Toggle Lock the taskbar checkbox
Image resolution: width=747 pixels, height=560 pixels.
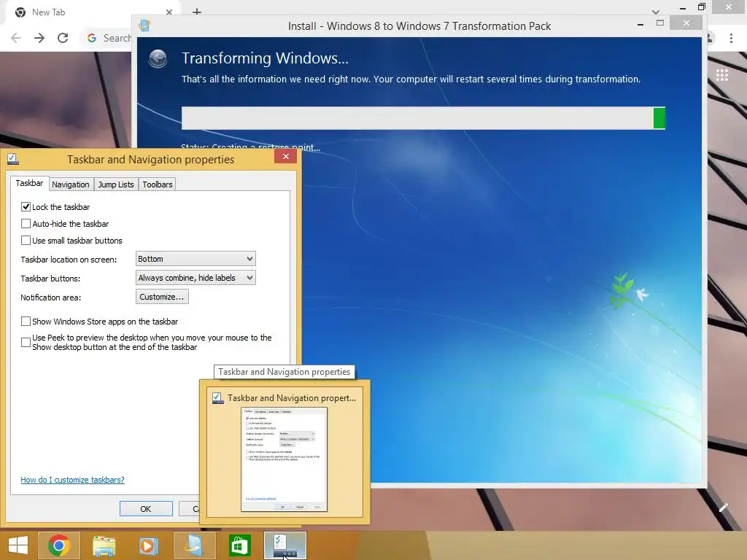point(26,206)
